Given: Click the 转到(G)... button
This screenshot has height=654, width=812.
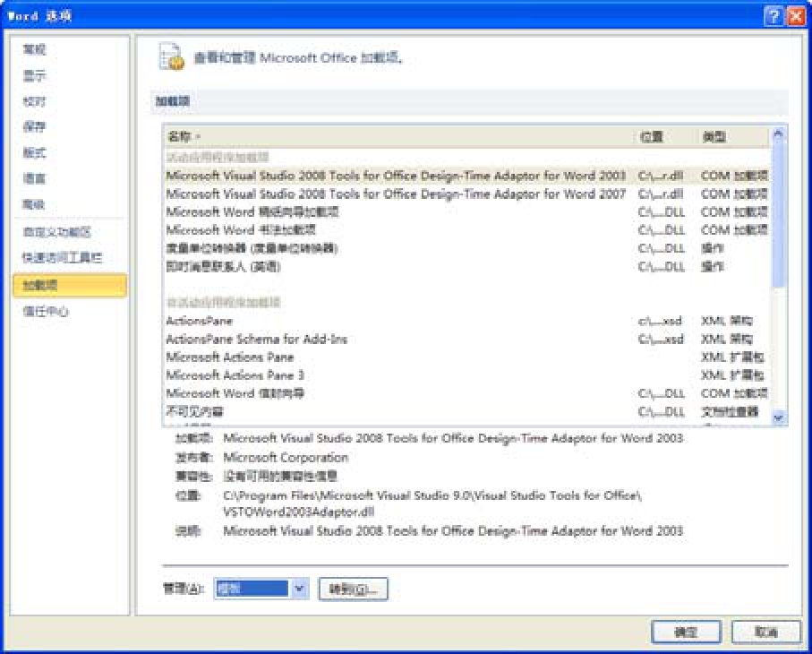Looking at the screenshot, I should click(353, 589).
